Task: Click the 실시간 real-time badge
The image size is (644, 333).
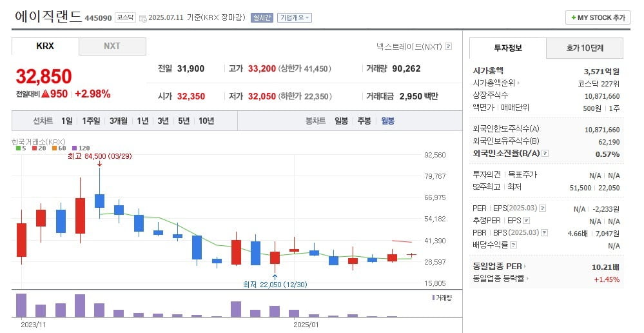Action: (x=262, y=17)
